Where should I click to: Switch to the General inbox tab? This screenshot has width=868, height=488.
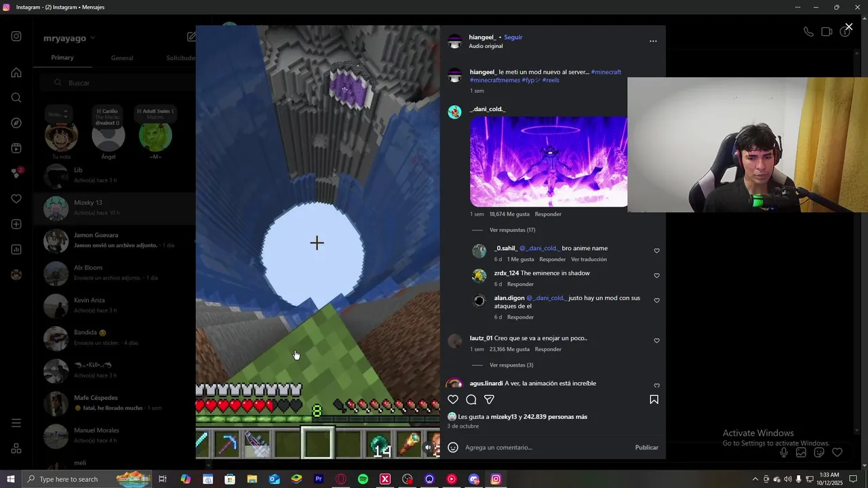point(122,58)
